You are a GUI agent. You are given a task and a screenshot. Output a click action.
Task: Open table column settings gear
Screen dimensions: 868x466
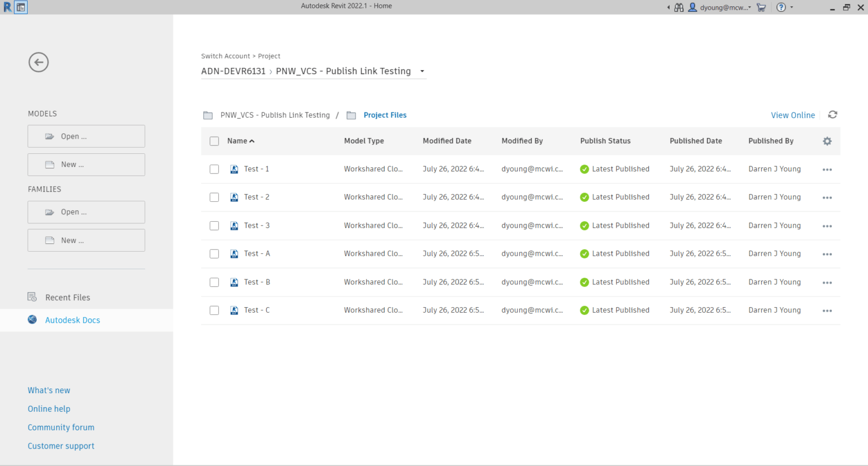(827, 141)
